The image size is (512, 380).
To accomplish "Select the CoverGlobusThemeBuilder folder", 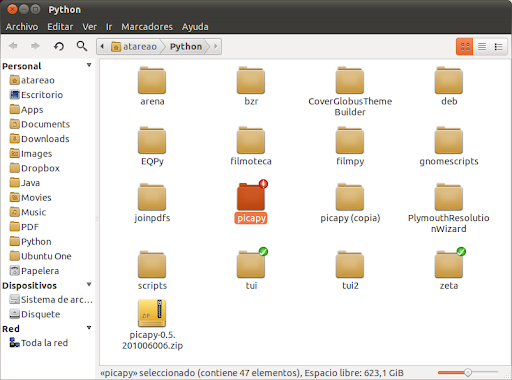I will pyautogui.click(x=350, y=91).
